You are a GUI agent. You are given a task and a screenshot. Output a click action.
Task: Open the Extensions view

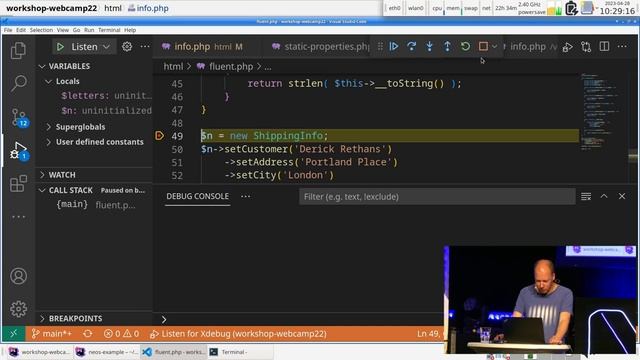tap(18, 184)
